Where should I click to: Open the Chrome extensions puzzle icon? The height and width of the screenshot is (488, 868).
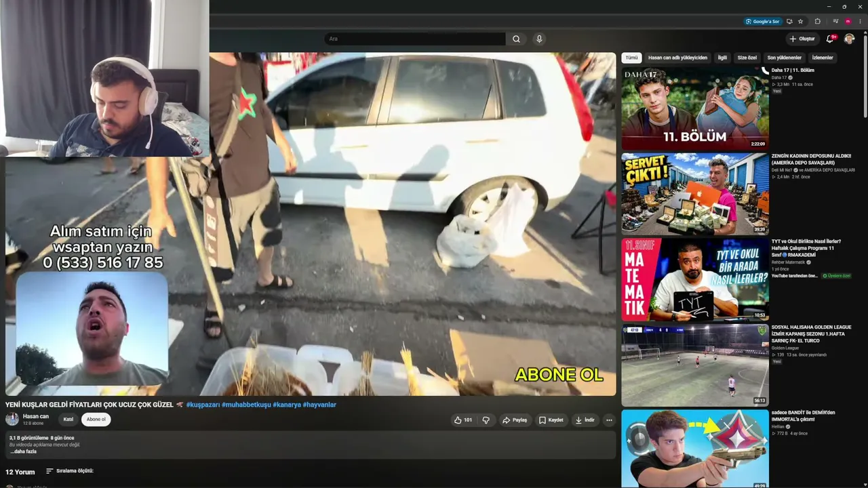817,21
